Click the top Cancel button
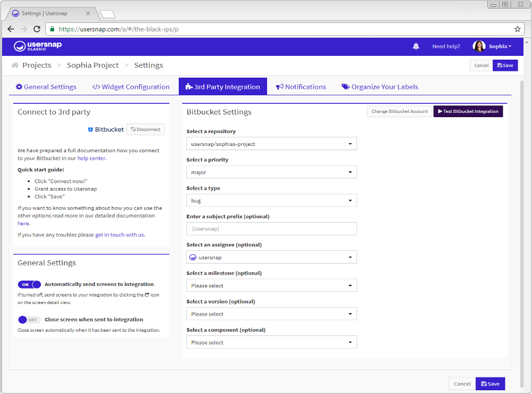Viewport: 532px width, 394px height. pos(481,65)
